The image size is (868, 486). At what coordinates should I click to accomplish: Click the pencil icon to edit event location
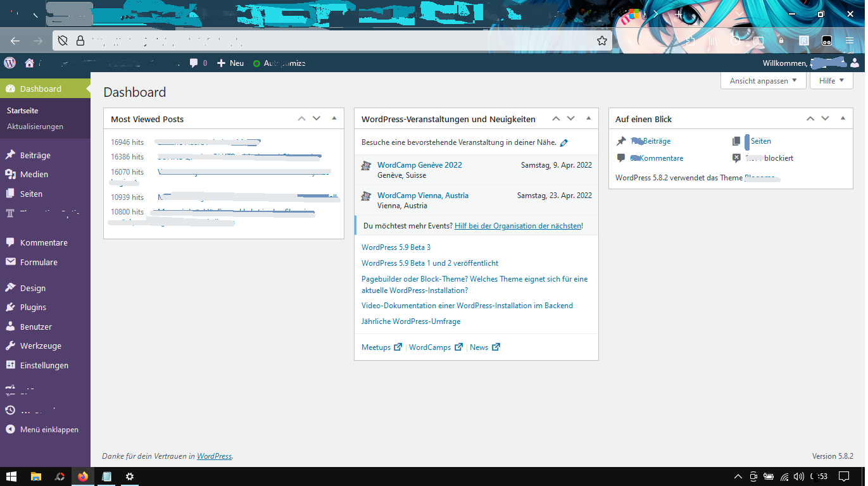(564, 143)
